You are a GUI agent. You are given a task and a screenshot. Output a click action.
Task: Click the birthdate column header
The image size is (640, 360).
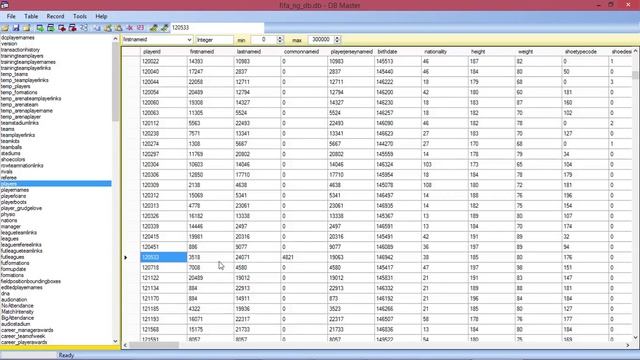pos(398,52)
